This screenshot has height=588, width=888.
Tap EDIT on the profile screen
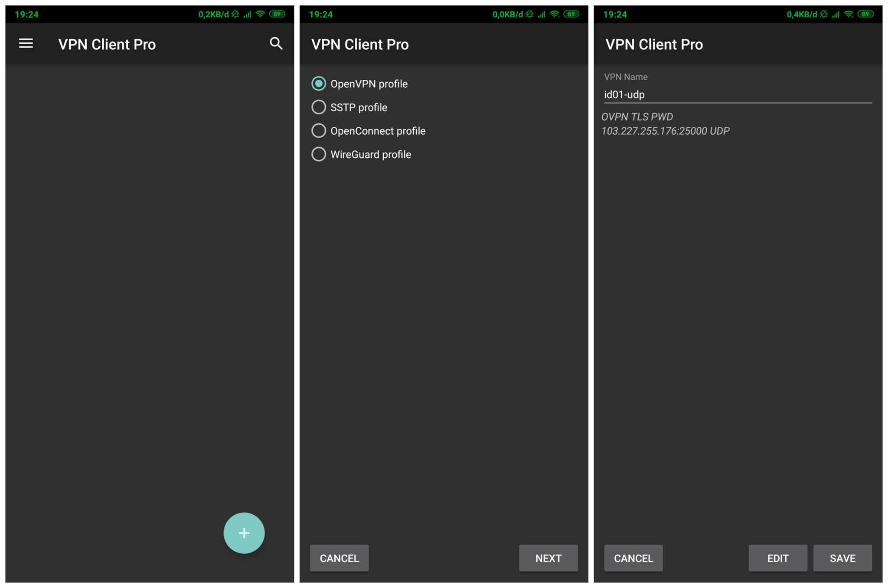pos(777,558)
